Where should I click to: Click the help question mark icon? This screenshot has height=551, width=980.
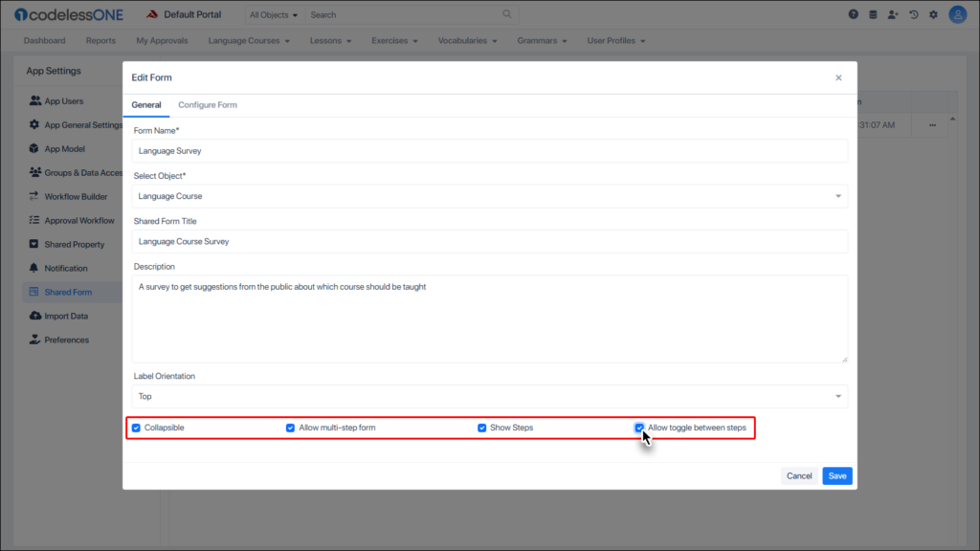coord(853,14)
